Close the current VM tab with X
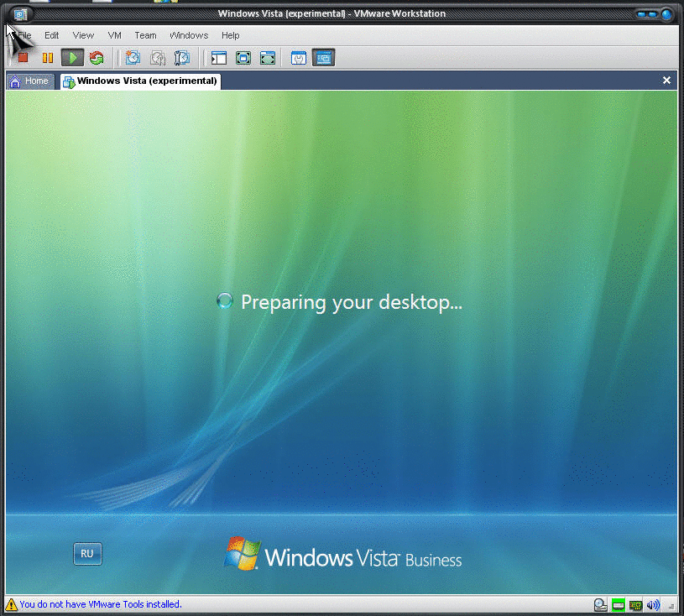 pyautogui.click(x=666, y=81)
